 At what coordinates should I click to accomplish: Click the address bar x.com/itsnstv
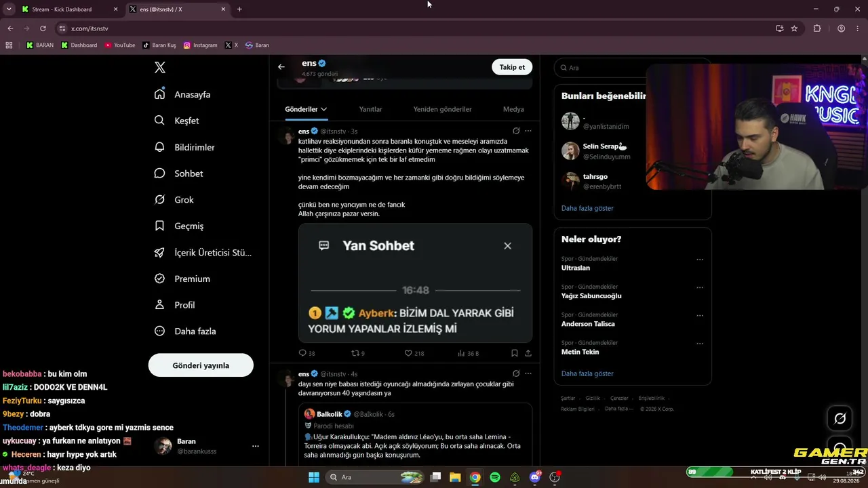click(x=90, y=28)
